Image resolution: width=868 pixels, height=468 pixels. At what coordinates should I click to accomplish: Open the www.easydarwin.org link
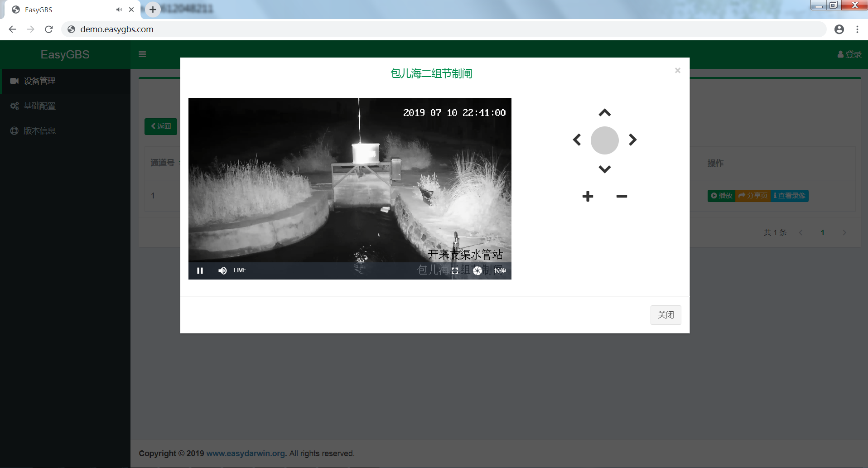click(x=245, y=453)
